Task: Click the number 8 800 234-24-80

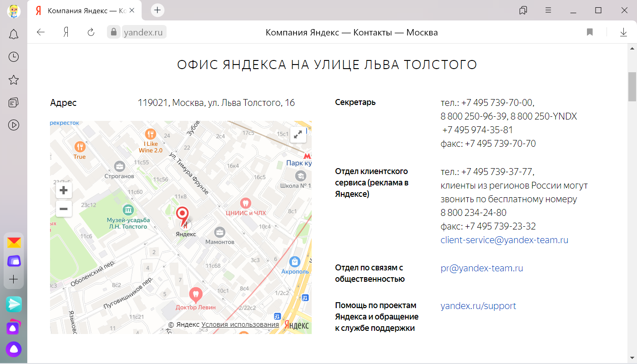Action: pos(473,213)
